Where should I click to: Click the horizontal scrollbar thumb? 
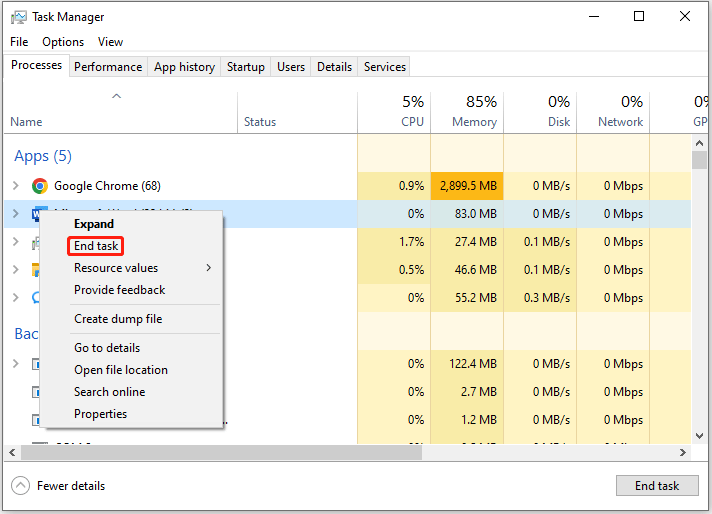pos(221,452)
